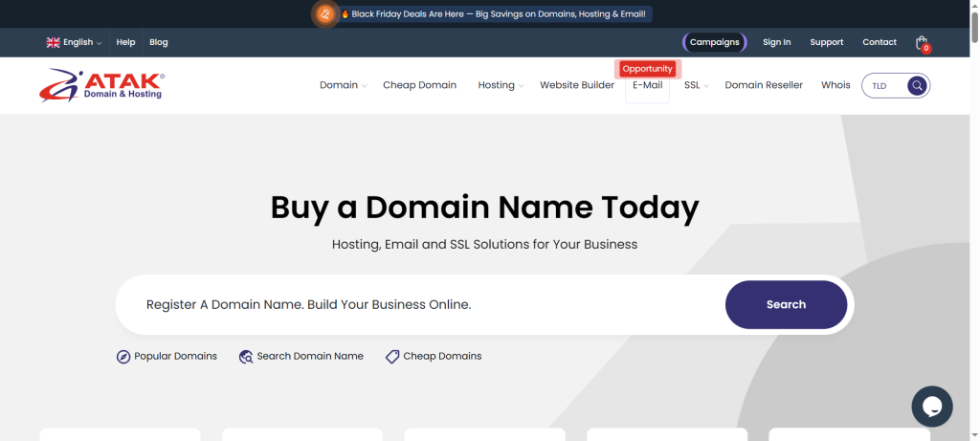
Task: Click the Opportunity badge above E-Mail
Action: tap(648, 69)
